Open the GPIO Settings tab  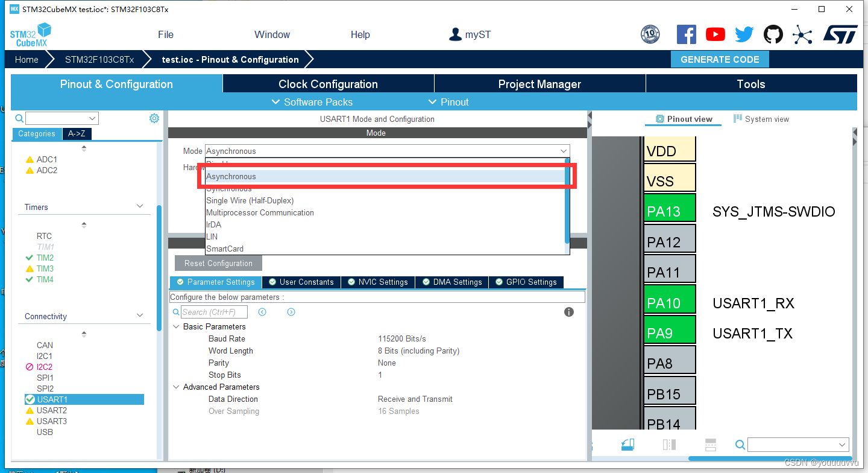point(526,282)
